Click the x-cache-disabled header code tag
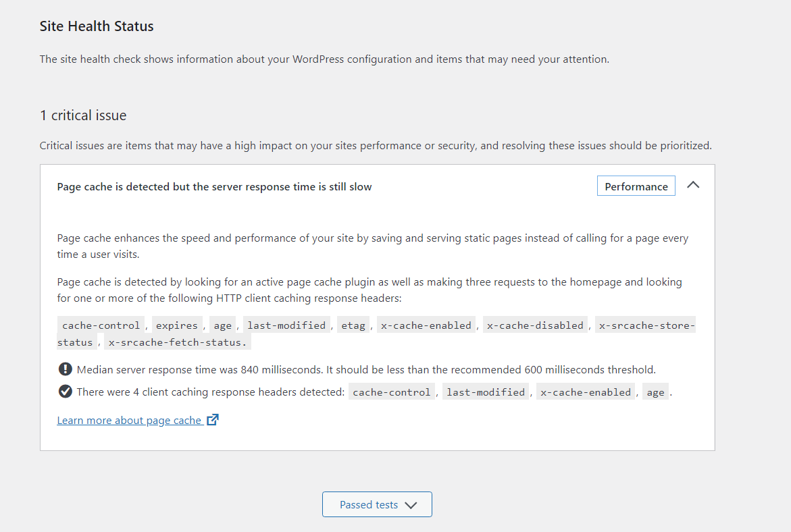Screen dimensions: 791x532 pos(535,325)
